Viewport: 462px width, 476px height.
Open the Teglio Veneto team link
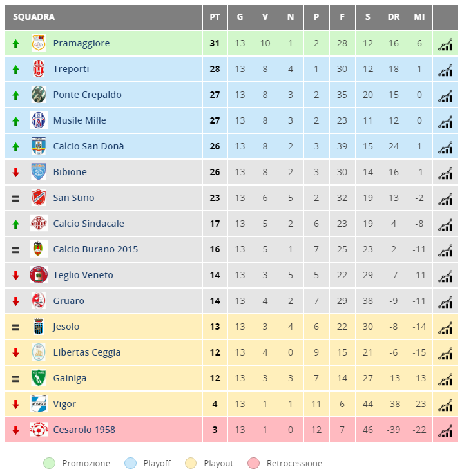coord(83,275)
